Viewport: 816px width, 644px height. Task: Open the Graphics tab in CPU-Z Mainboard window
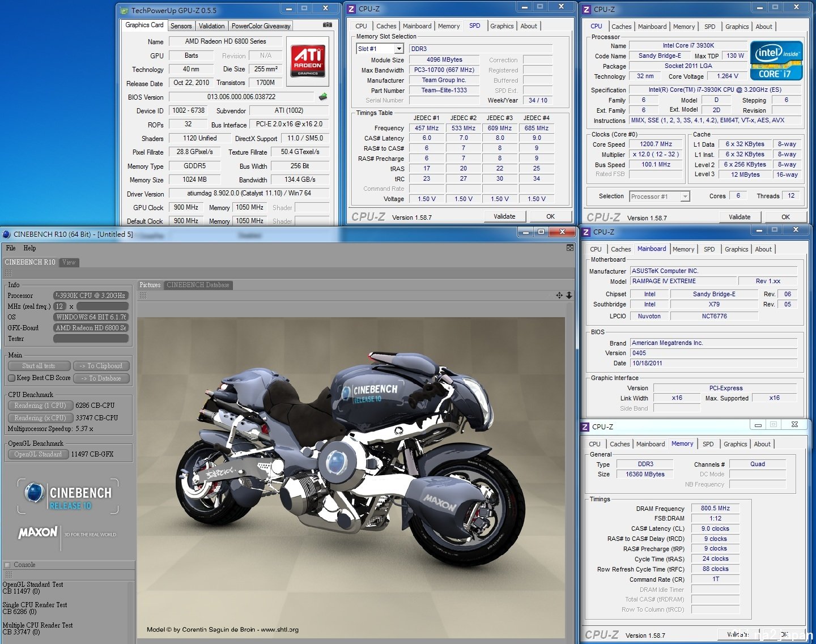(737, 249)
